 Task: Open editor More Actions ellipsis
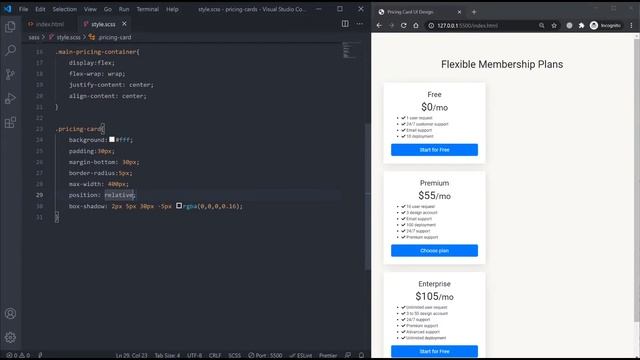tap(360, 24)
